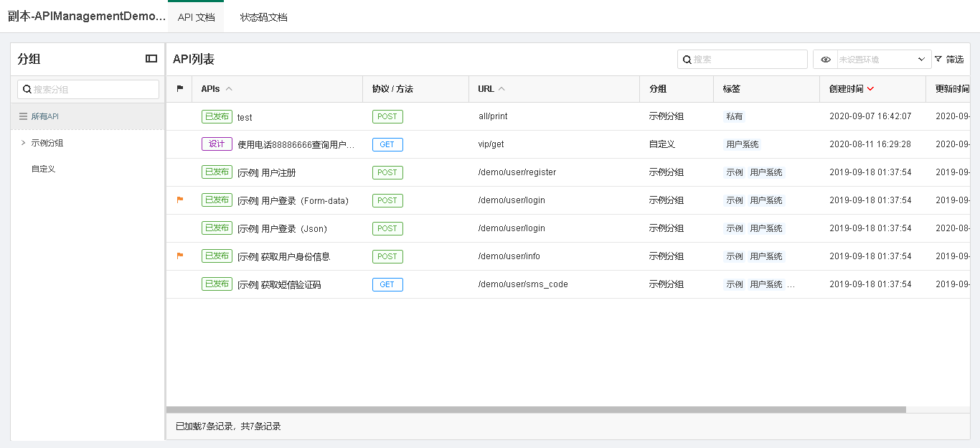Click the 筛选 filter funnel icon
Image resolution: width=980 pixels, height=448 pixels.
tap(938, 60)
